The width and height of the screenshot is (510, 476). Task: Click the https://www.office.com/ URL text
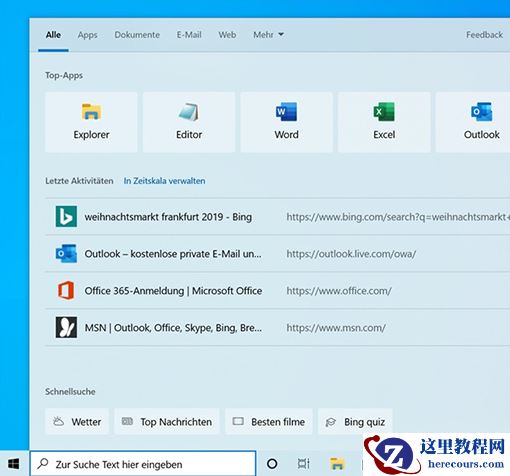click(x=339, y=291)
